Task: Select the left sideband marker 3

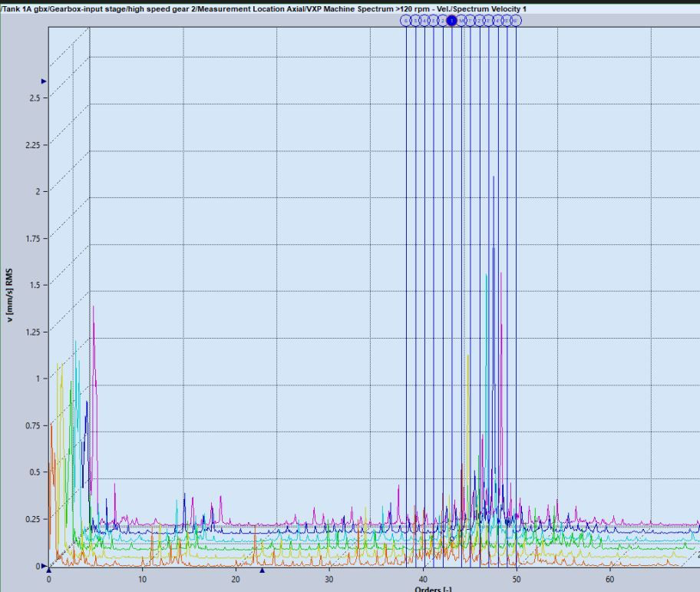Action: pyautogui.click(x=434, y=21)
